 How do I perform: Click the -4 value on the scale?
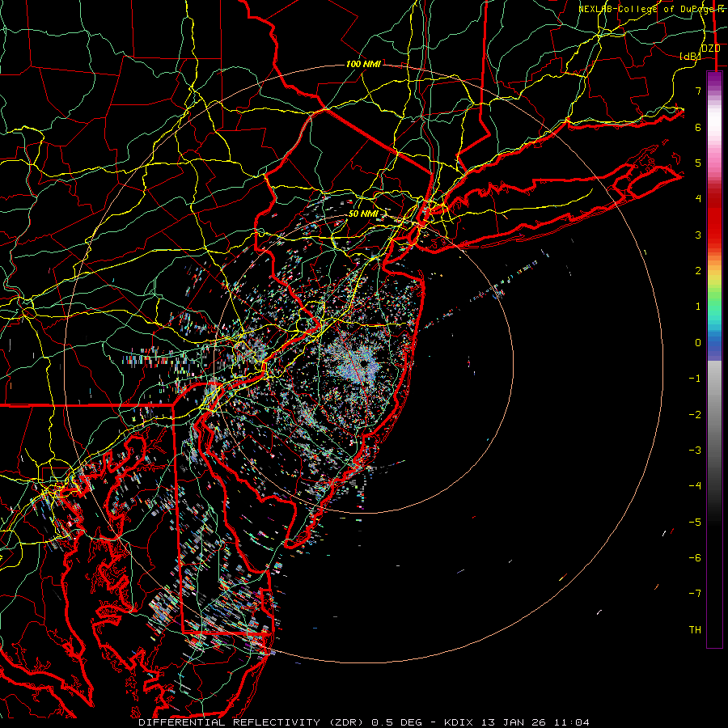tap(695, 486)
